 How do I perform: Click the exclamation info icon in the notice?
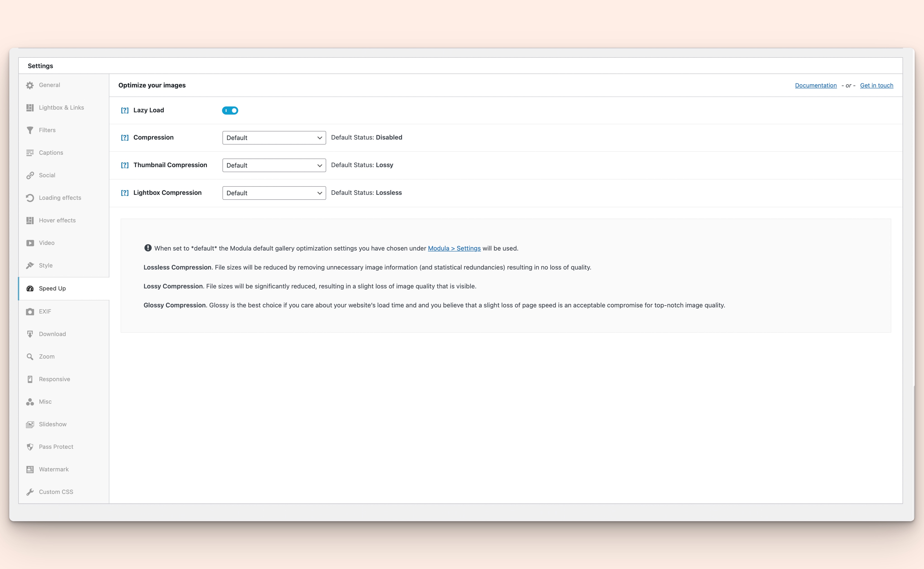coord(148,248)
